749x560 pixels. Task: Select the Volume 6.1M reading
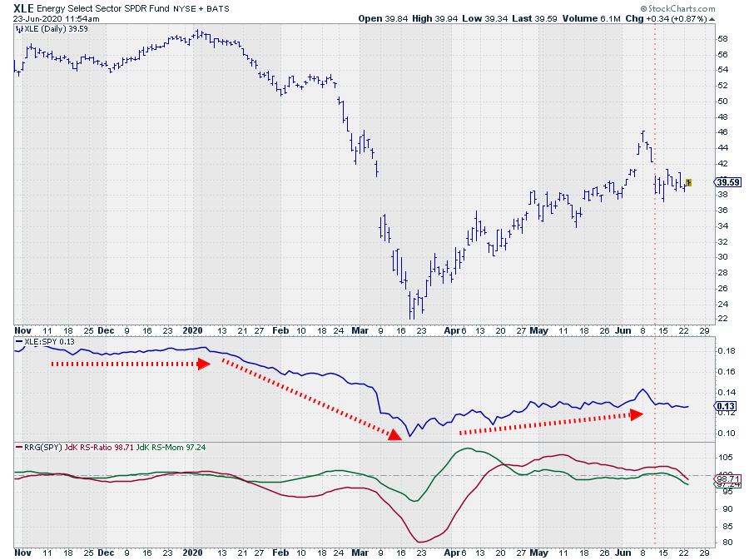tap(591, 18)
